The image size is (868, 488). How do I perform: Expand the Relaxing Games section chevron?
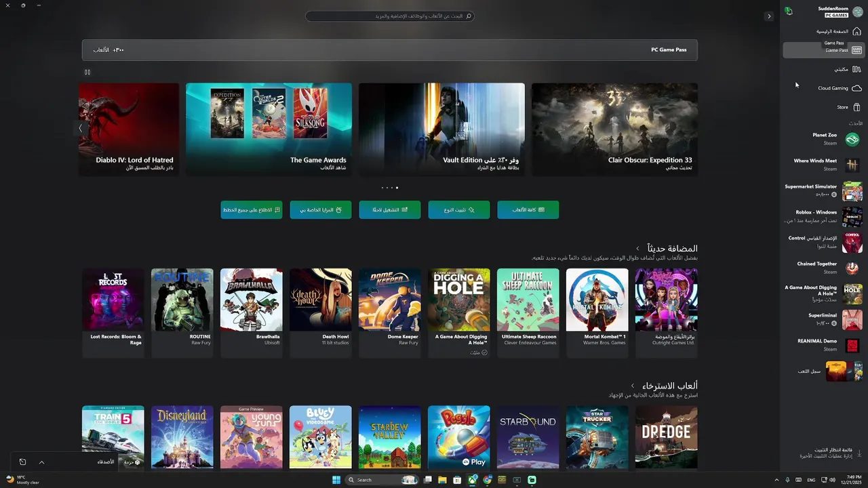[632, 386]
